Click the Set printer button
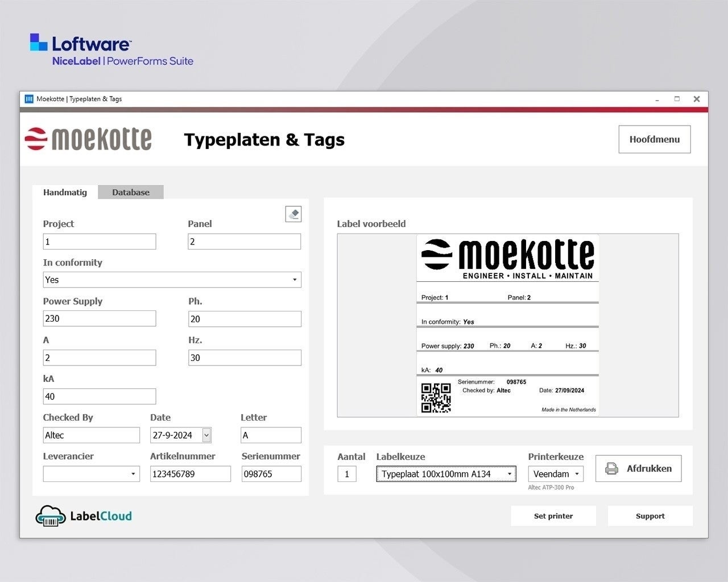Viewport: 728px width, 582px height. [x=553, y=516]
